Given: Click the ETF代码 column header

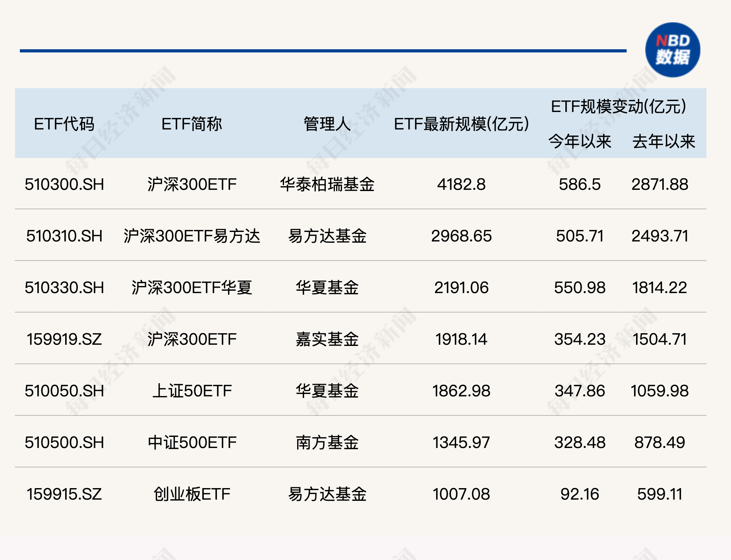Looking at the screenshot, I should (x=64, y=124).
